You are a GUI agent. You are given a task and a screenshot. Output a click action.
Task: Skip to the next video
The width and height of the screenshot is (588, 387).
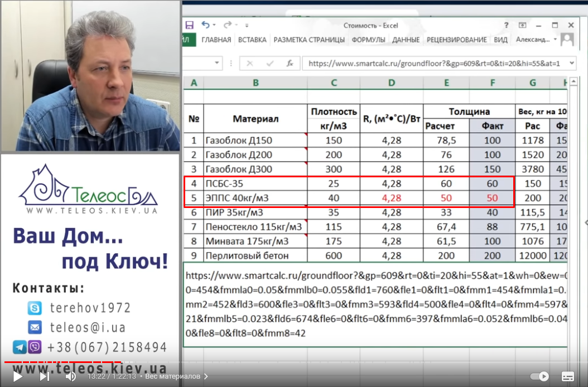point(44,376)
